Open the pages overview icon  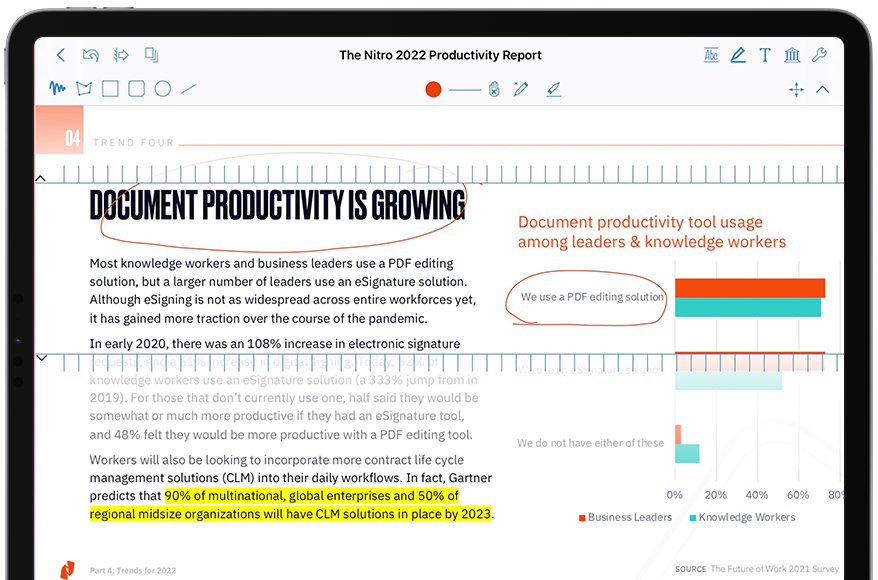[151, 55]
